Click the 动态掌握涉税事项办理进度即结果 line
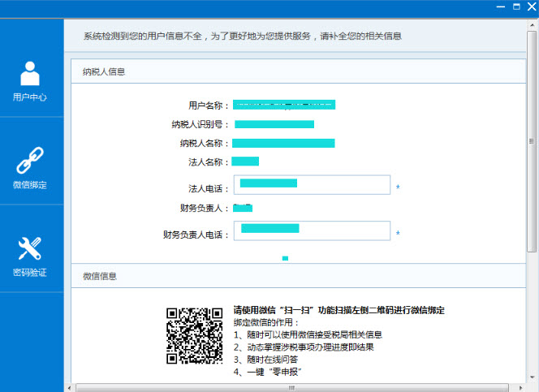This screenshot has width=539, height=392. pyautogui.click(x=304, y=347)
